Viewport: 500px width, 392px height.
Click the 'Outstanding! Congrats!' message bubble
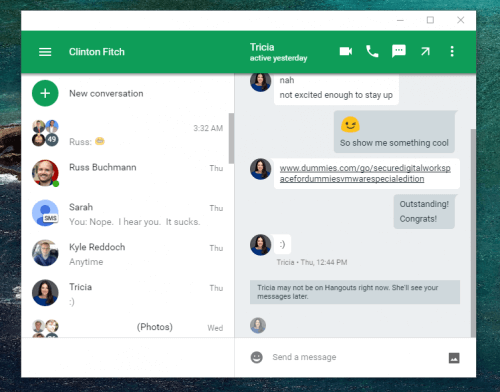pos(424,212)
